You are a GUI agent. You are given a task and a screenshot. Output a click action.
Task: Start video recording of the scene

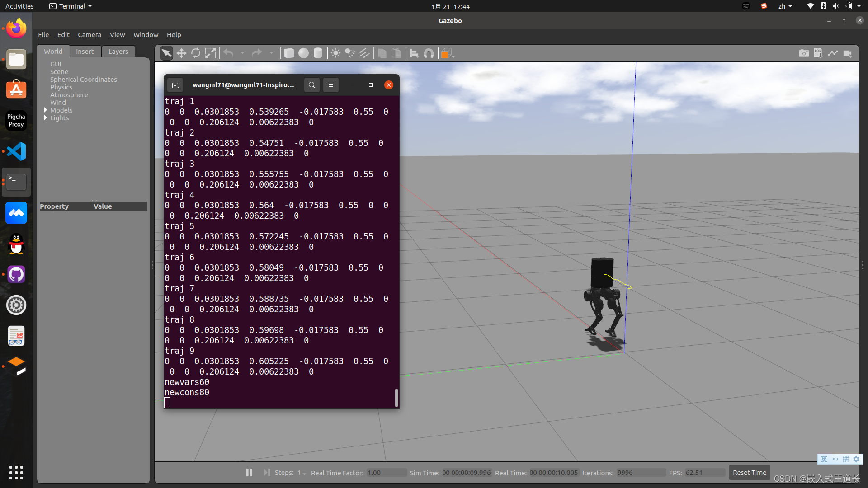[x=848, y=53]
